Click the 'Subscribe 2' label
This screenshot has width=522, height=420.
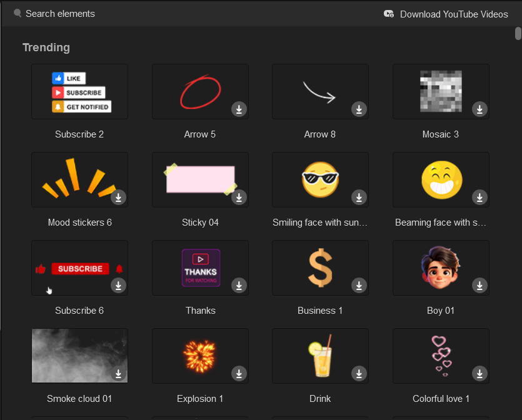point(79,134)
